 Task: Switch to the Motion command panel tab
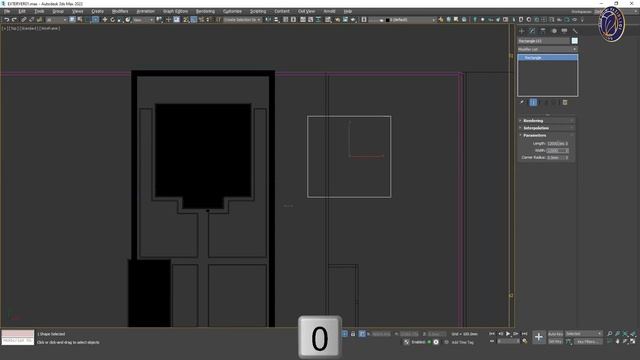point(554,31)
